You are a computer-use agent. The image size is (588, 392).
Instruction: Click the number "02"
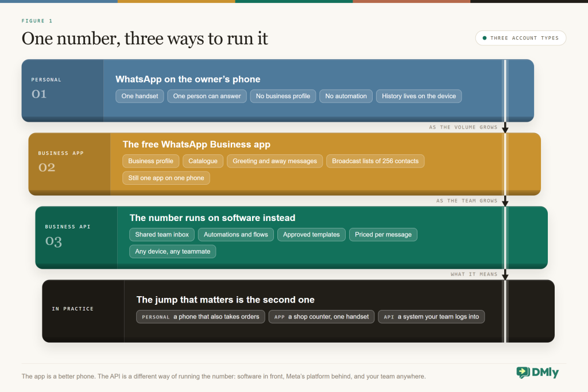tap(47, 167)
